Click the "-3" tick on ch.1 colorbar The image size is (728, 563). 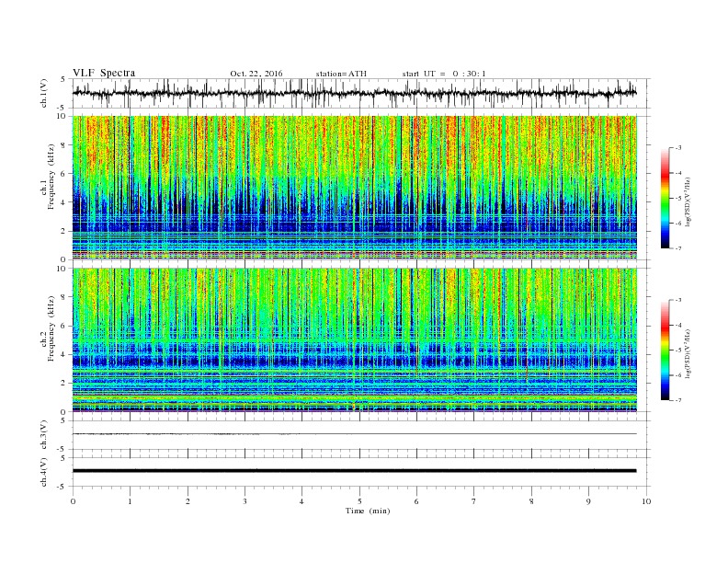click(x=678, y=148)
